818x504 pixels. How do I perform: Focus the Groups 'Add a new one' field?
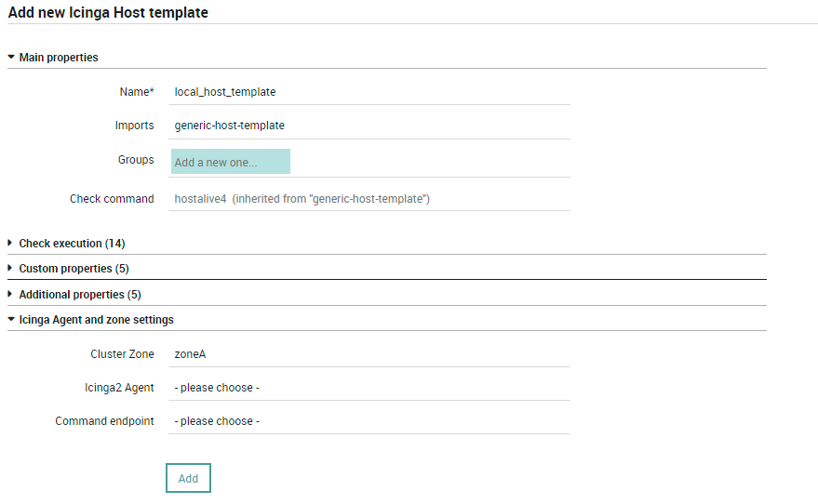(231, 162)
